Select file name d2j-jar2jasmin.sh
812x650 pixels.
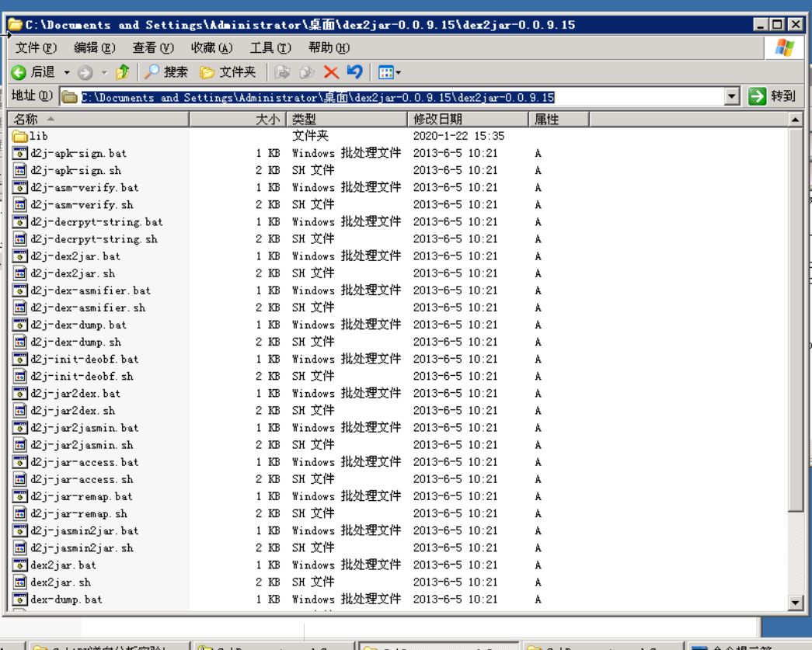click(82, 445)
